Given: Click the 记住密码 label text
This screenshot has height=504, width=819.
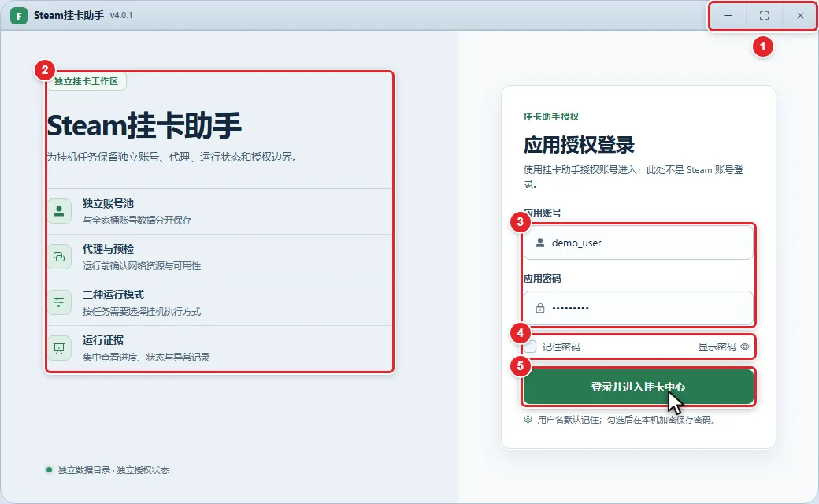Looking at the screenshot, I should pos(561,346).
